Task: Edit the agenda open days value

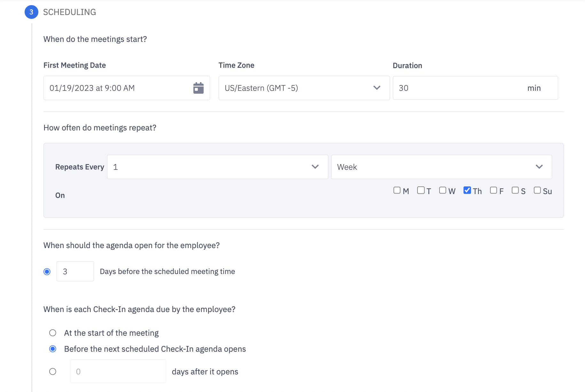Action: click(x=75, y=271)
